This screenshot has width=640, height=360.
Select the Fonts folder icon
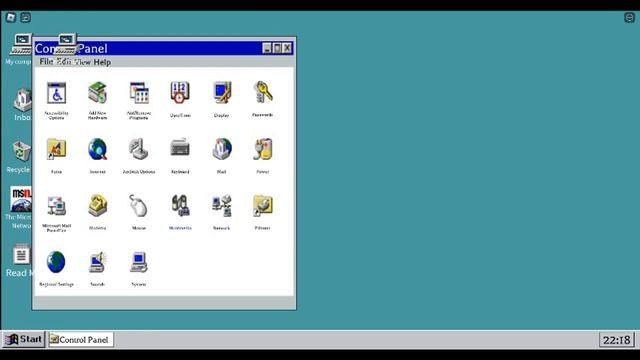coord(56,149)
